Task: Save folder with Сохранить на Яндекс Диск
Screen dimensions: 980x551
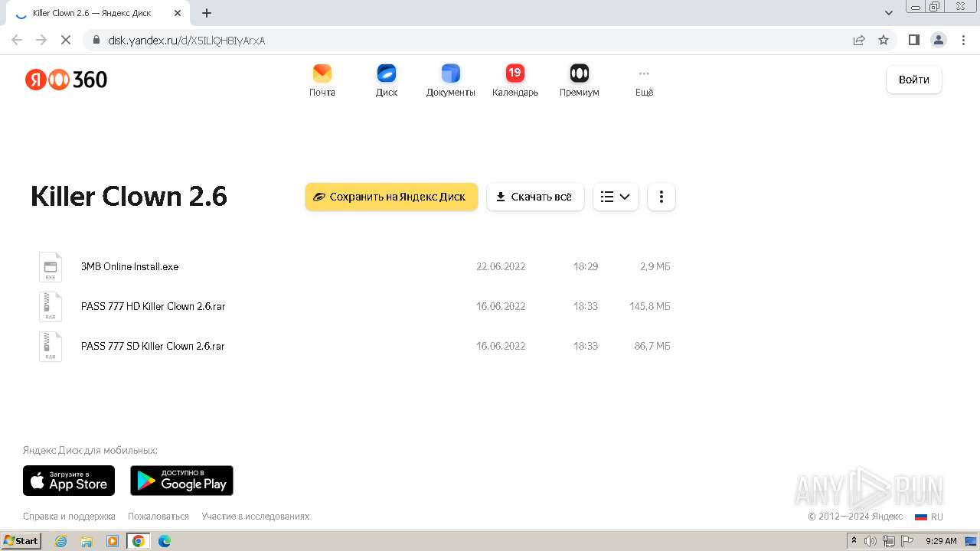Action: pyautogui.click(x=391, y=197)
